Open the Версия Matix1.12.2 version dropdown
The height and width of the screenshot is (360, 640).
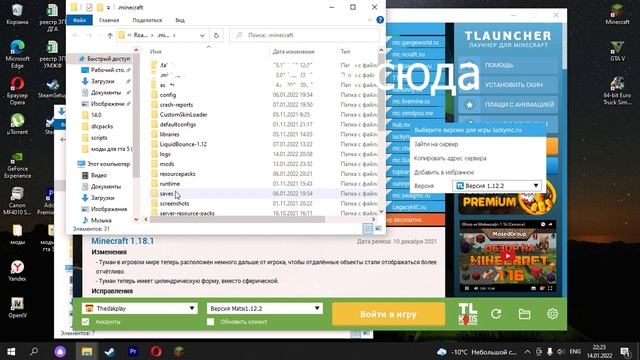[264, 308]
